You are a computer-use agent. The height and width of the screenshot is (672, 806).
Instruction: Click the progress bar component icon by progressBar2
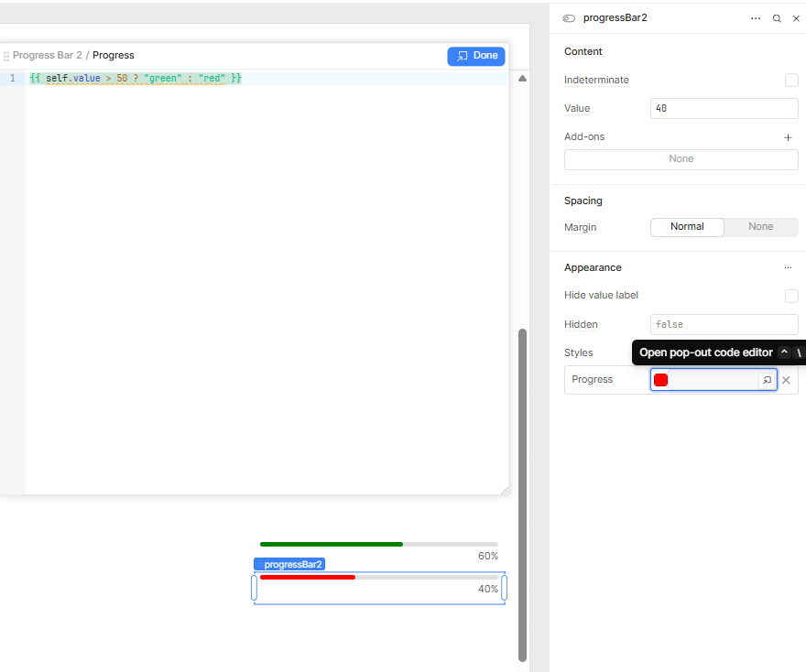pos(570,18)
